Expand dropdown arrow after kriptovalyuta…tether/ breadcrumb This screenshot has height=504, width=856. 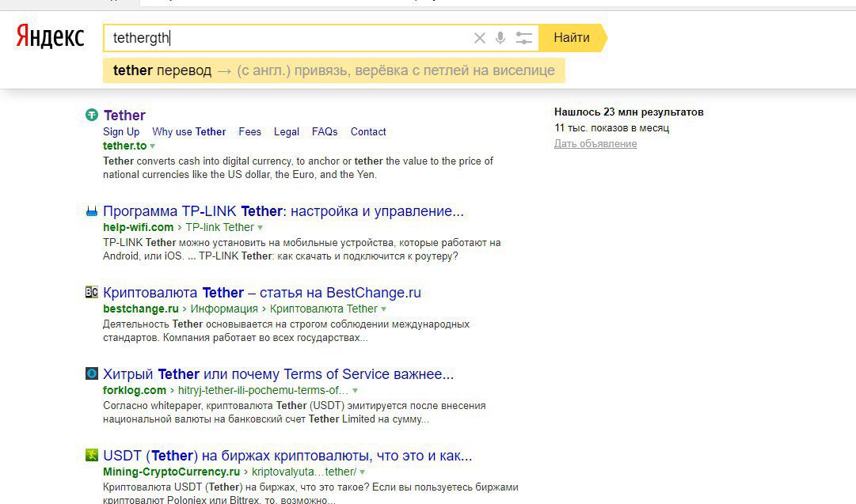pyautogui.click(x=362, y=472)
